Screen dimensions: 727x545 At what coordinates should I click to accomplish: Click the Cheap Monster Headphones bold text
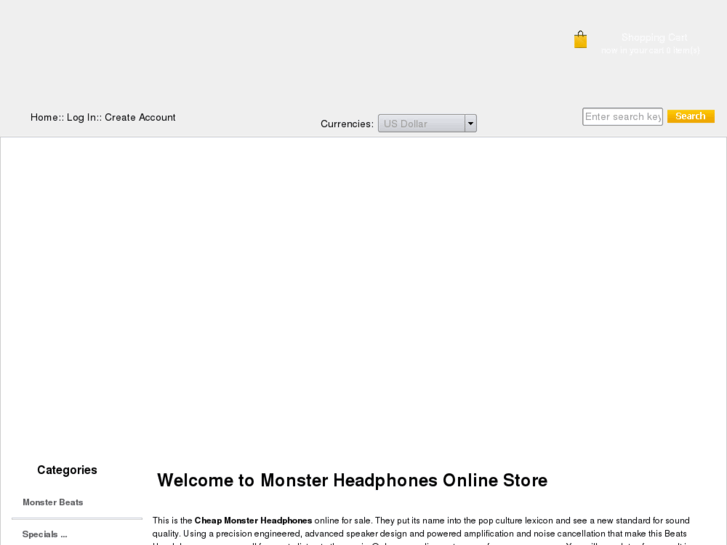(x=253, y=520)
